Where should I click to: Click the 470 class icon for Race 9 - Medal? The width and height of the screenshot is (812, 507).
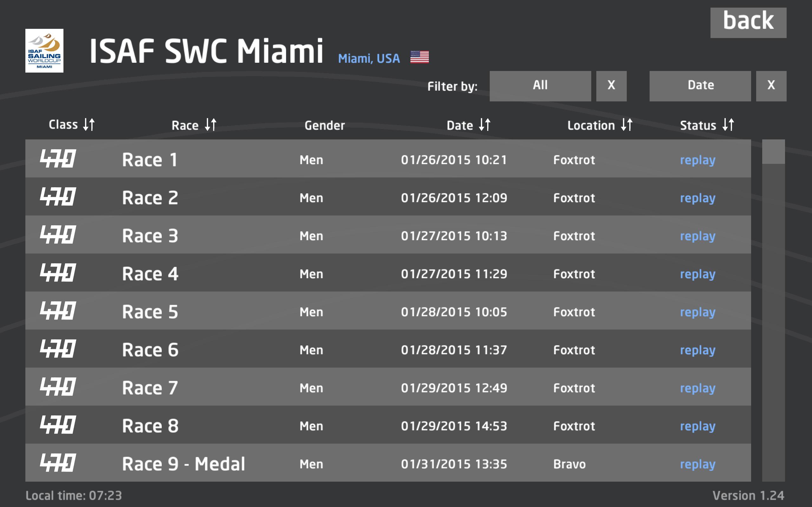[x=58, y=463]
